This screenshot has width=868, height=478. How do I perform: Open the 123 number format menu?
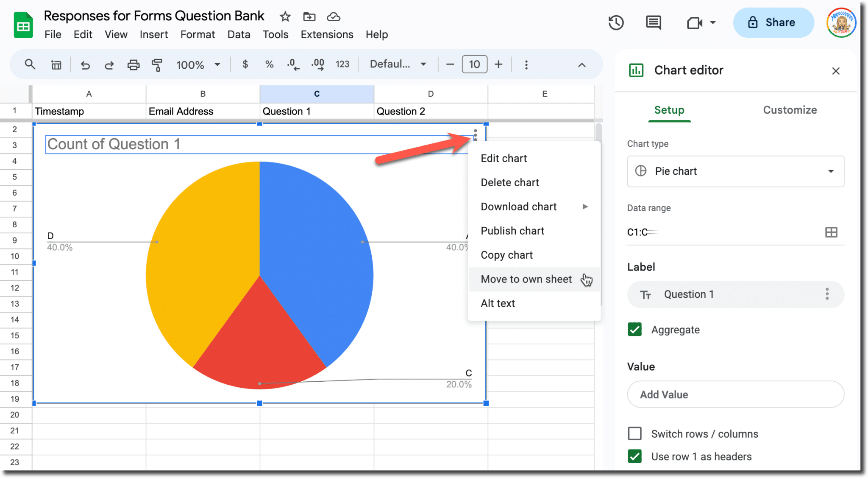342,64
